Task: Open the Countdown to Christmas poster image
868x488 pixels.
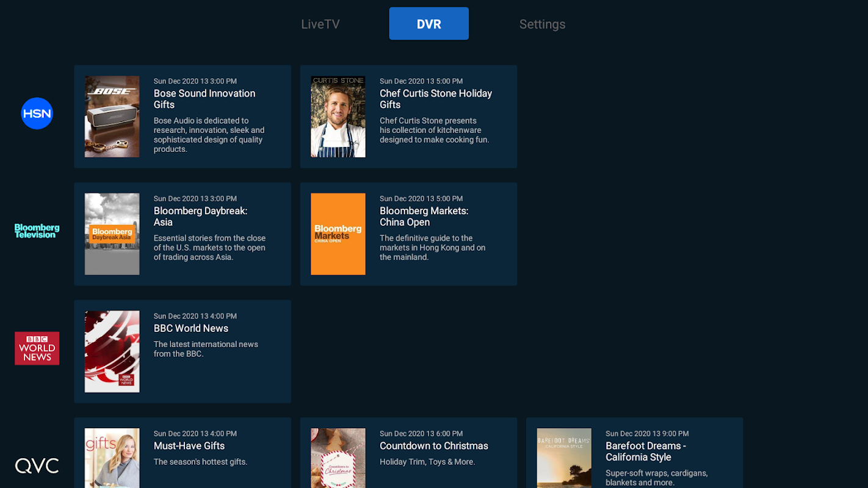Action: tap(338, 458)
